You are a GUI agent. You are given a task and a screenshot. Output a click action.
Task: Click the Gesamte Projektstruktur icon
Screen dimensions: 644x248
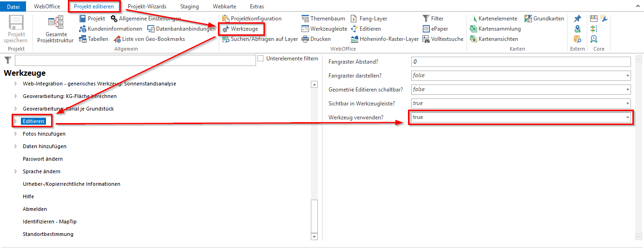tap(55, 23)
